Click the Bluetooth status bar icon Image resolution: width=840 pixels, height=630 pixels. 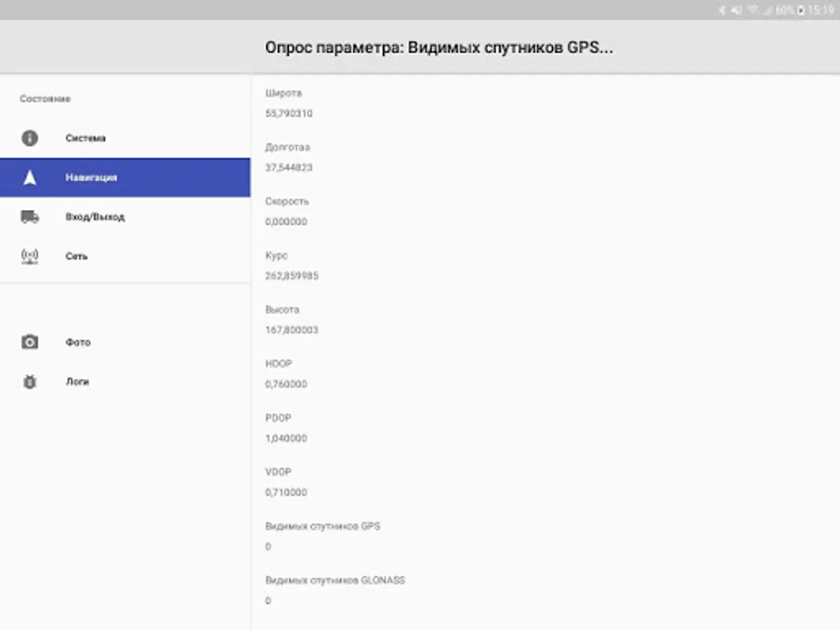point(722,10)
